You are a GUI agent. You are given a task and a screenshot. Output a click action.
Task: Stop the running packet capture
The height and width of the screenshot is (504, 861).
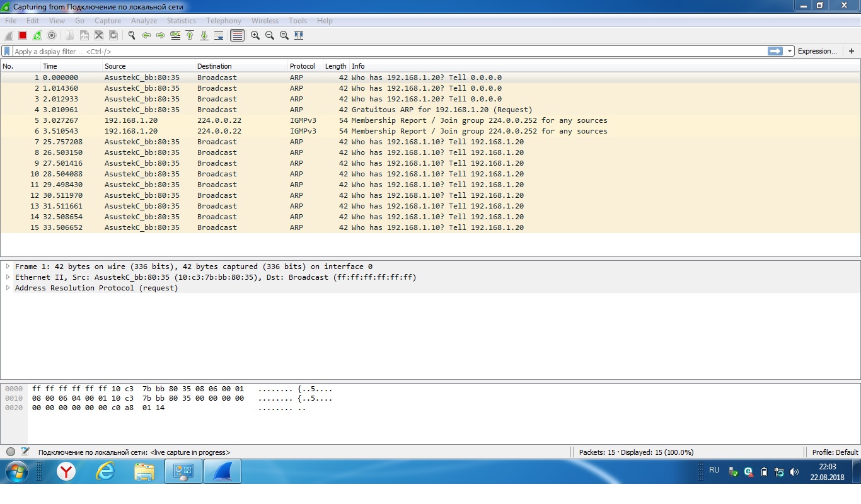point(23,35)
